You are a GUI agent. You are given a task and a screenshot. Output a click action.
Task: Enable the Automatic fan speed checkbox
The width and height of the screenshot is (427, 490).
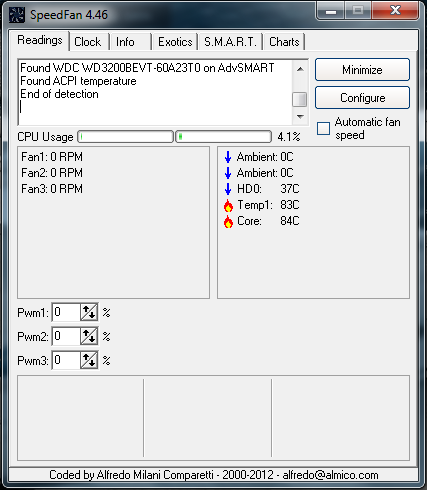pos(323,128)
